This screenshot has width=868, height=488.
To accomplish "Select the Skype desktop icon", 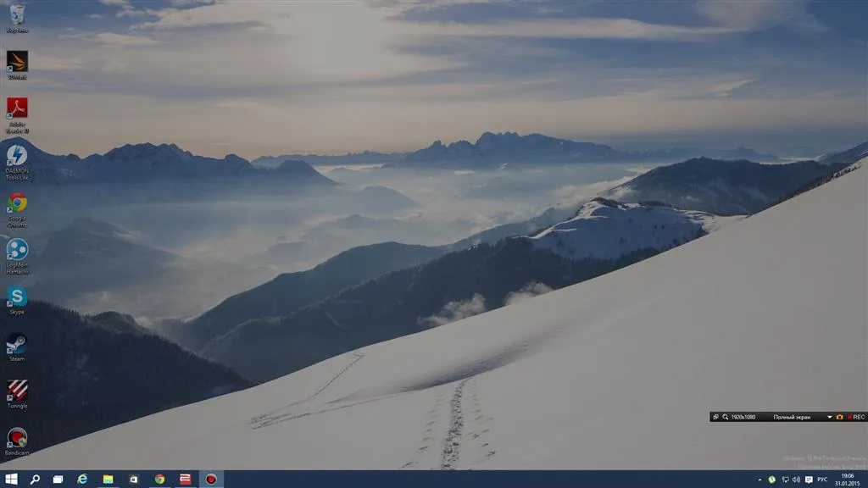I will point(17,301).
